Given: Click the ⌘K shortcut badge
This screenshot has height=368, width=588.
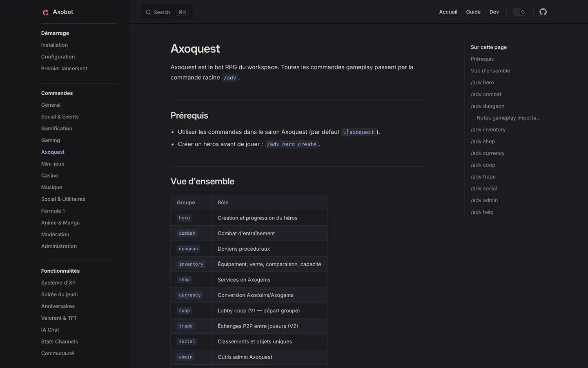Looking at the screenshot, I should [183, 12].
